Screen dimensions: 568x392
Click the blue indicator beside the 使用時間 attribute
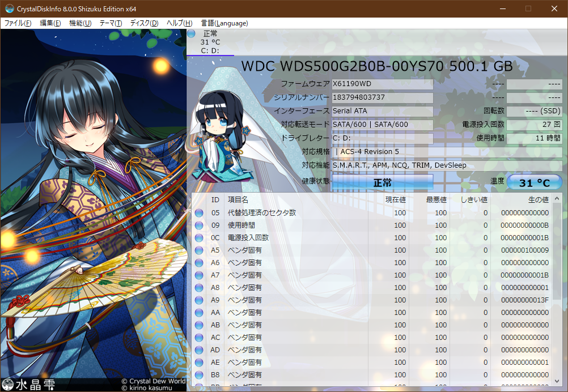198,225
